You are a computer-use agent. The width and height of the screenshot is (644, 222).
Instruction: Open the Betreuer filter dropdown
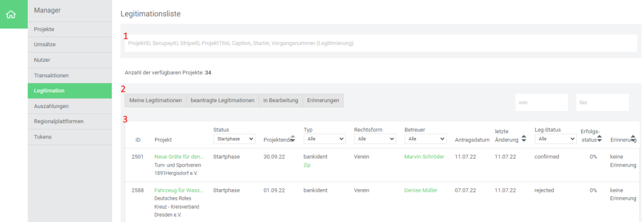[425, 139]
